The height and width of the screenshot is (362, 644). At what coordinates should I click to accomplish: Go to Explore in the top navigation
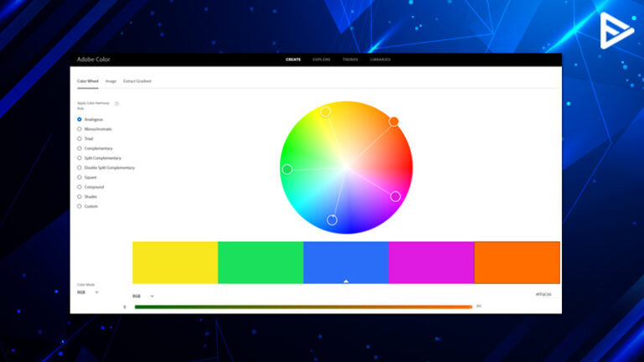pos(321,59)
